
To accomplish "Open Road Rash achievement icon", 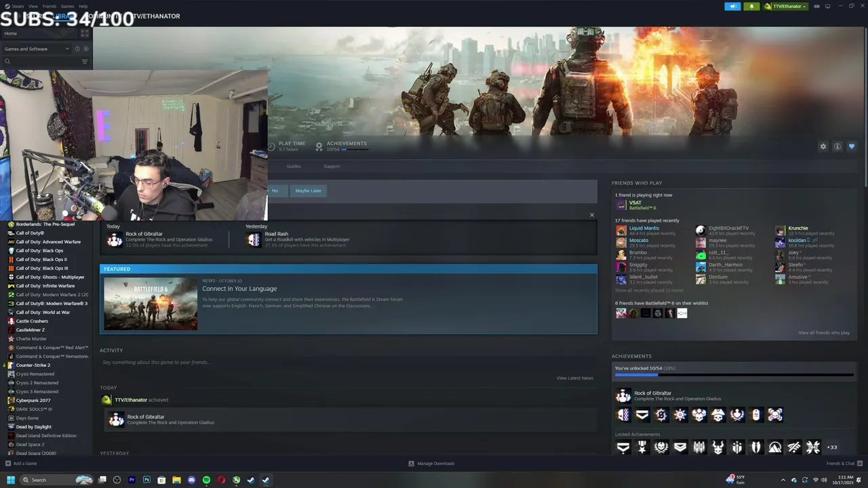I will click(x=254, y=240).
